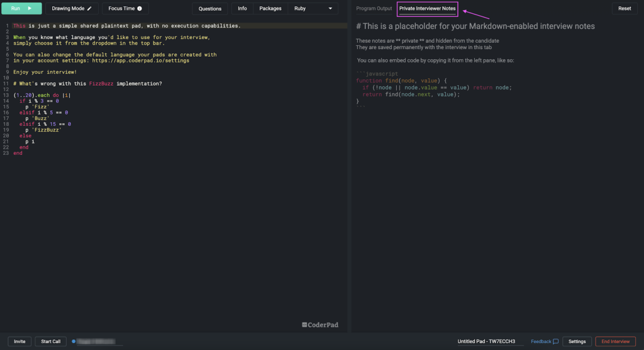Start a video call

point(50,341)
